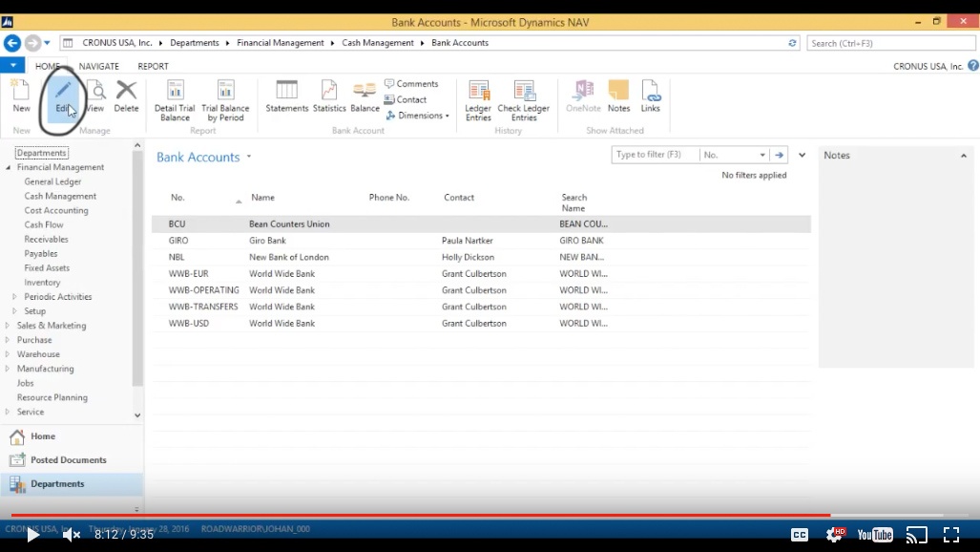
Task: Show attached Links
Action: [650, 96]
